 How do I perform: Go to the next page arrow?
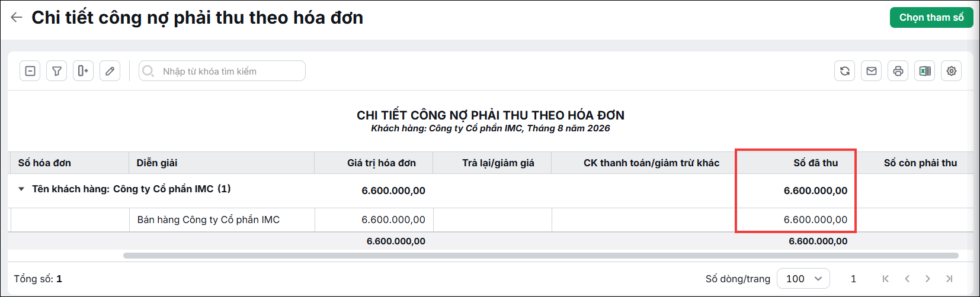tap(928, 279)
